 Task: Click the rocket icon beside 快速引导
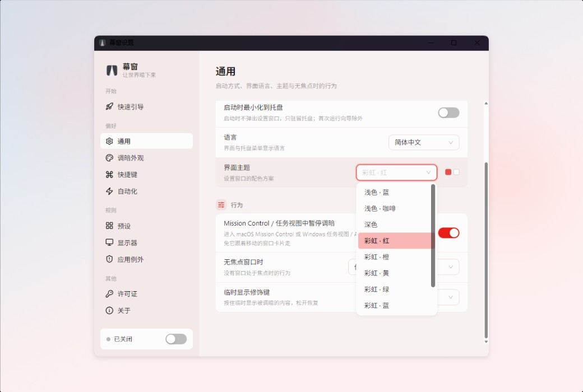109,106
